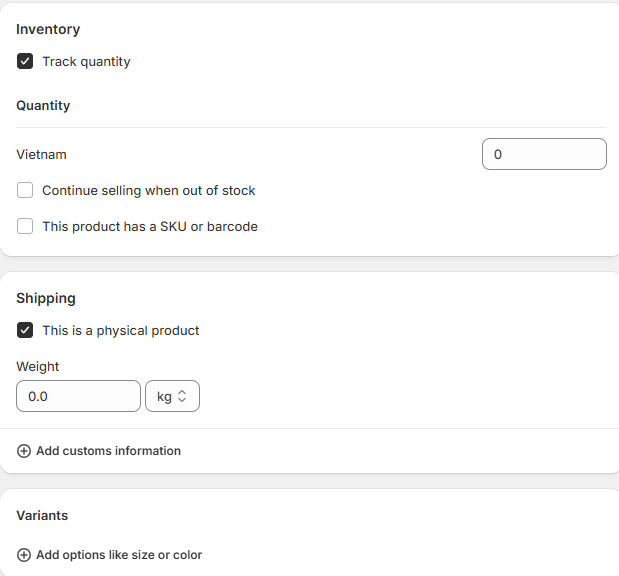The width and height of the screenshot is (619, 576).
Task: Click the plus icon for customs information
Action: coord(24,451)
